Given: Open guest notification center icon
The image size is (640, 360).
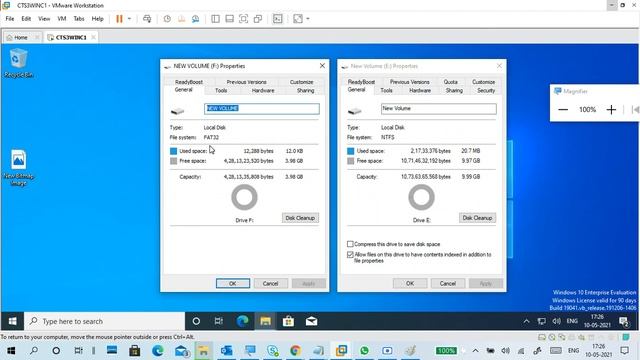Looking at the screenshot, I should [x=624, y=321].
